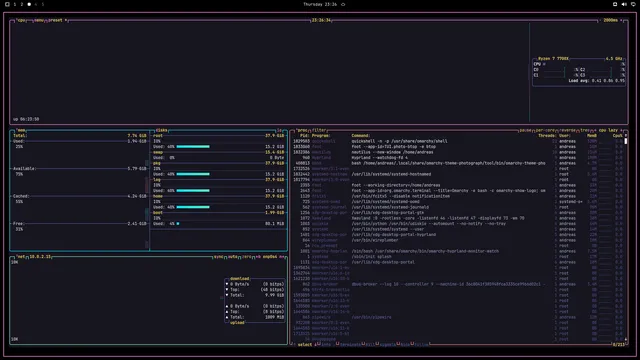The width and height of the screenshot is (640, 360).
Task: Select the udiskie python process row
Action: pos(459,224)
